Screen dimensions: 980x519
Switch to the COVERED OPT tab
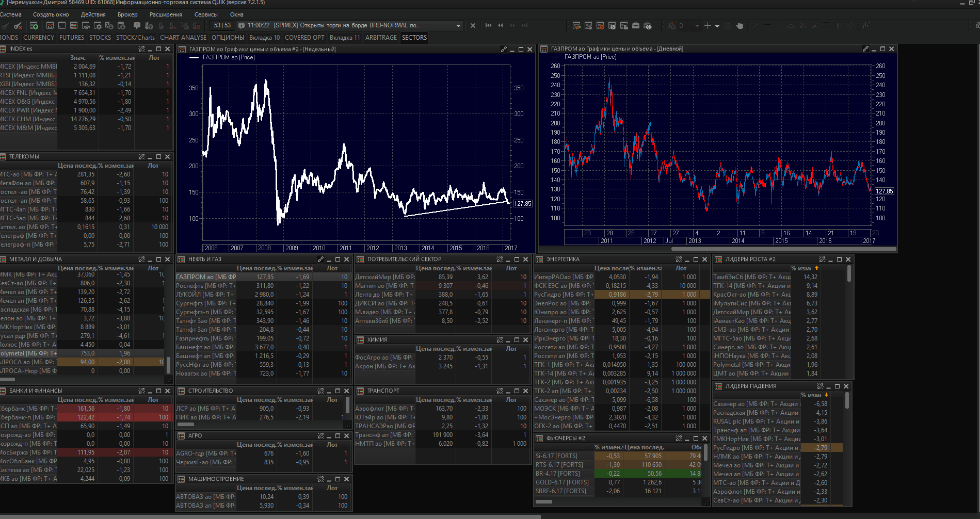304,38
